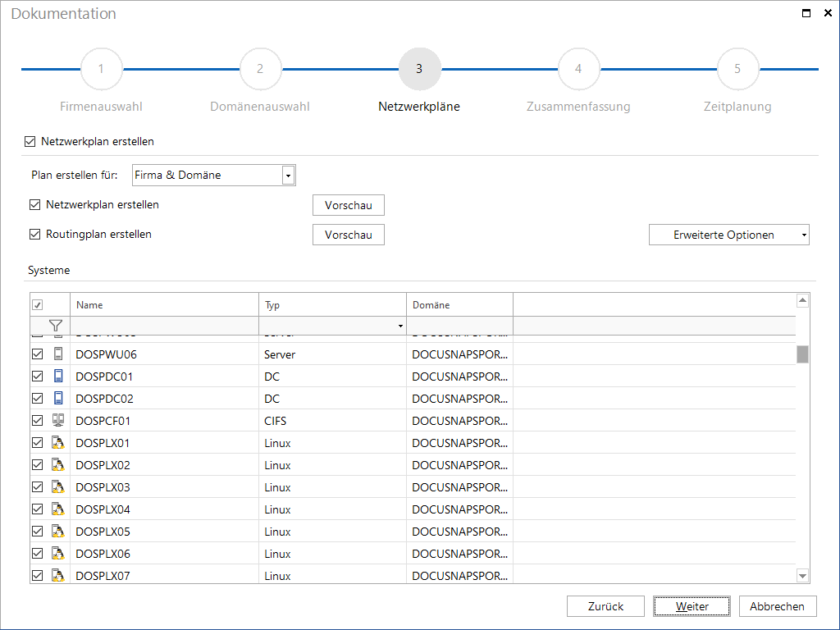
Task: Jump to step 4 Zusammenfassung
Action: click(x=578, y=69)
